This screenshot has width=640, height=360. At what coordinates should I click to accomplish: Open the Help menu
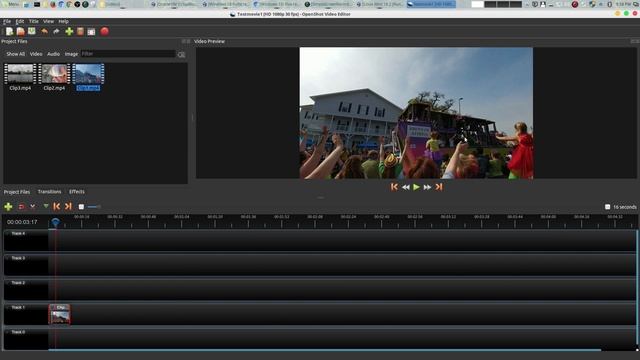click(x=63, y=21)
